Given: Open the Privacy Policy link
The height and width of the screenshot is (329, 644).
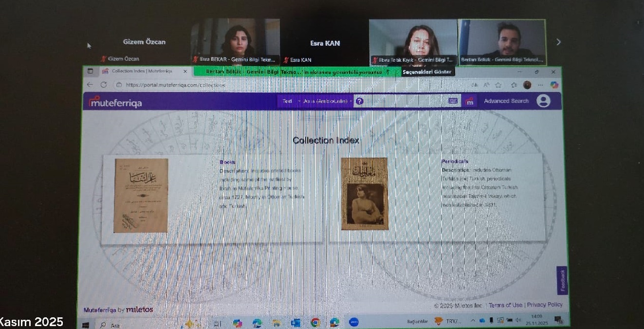Looking at the screenshot, I should point(544,305).
